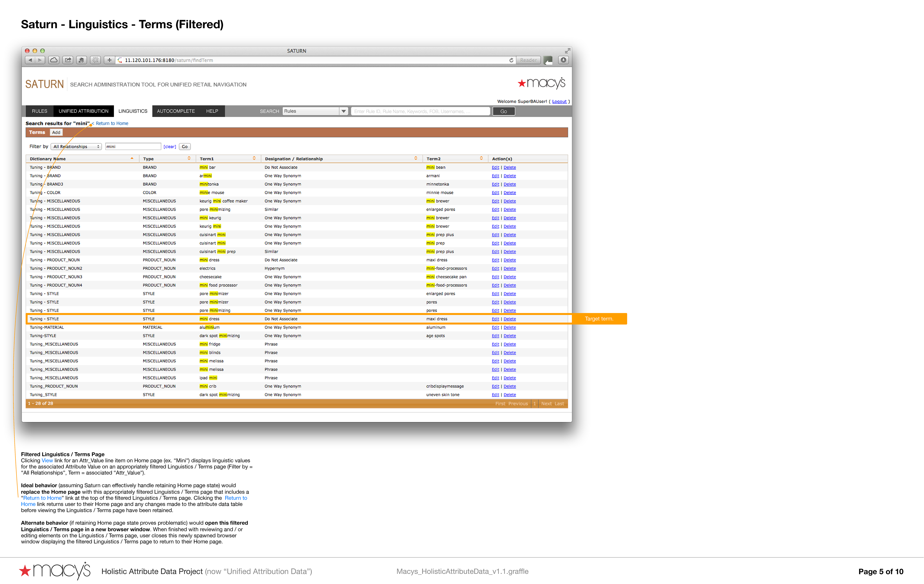The height and width of the screenshot is (584, 924).
Task: Toggle sort on the Term2 column
Action: (481, 158)
